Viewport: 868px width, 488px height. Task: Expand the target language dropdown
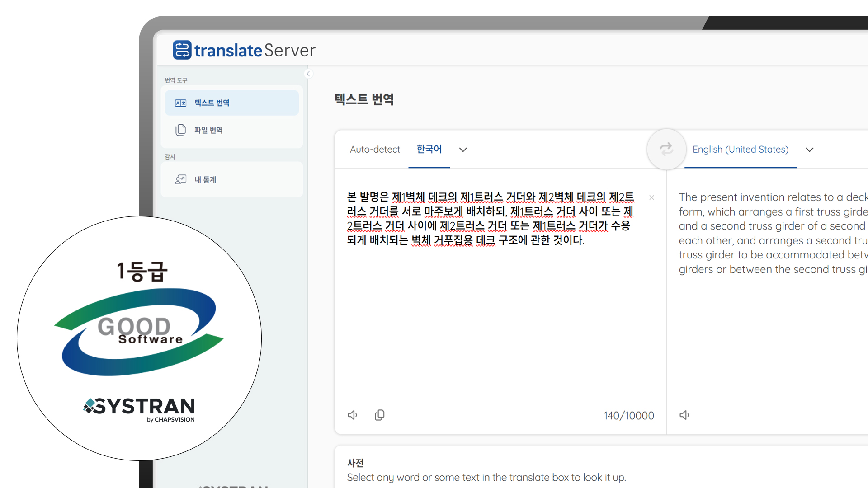[x=810, y=150]
